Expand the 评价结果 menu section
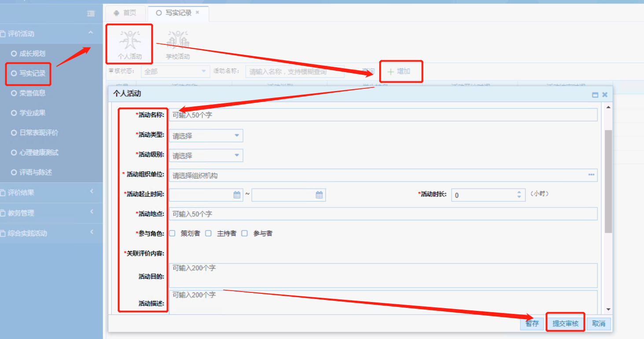The image size is (644, 339). pos(92,191)
